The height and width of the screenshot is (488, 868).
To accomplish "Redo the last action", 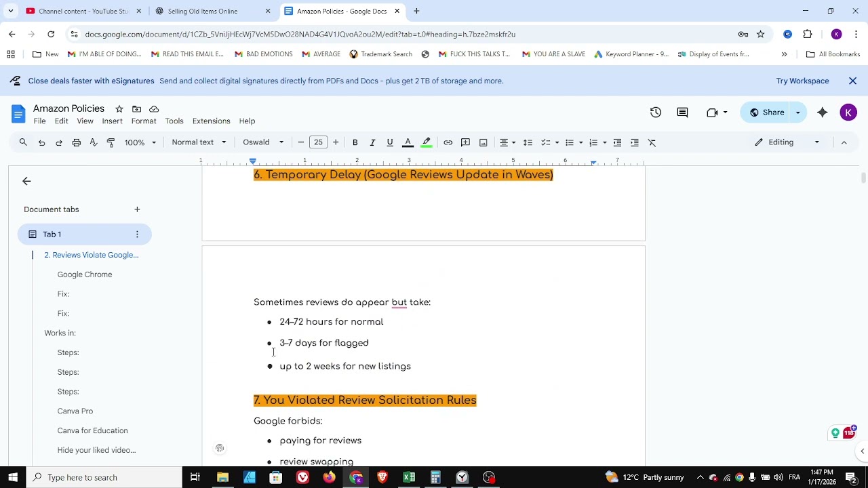I will (x=59, y=142).
